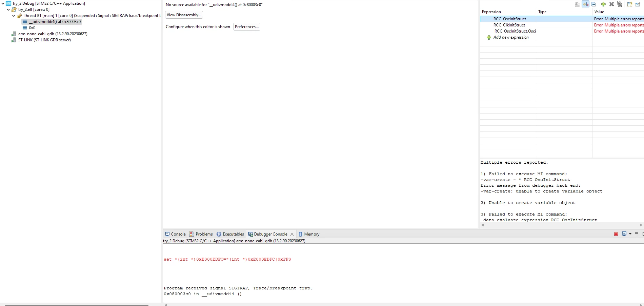644x306 pixels.
Task: Select try_2.elf cores entry
Action: pos(34,9)
